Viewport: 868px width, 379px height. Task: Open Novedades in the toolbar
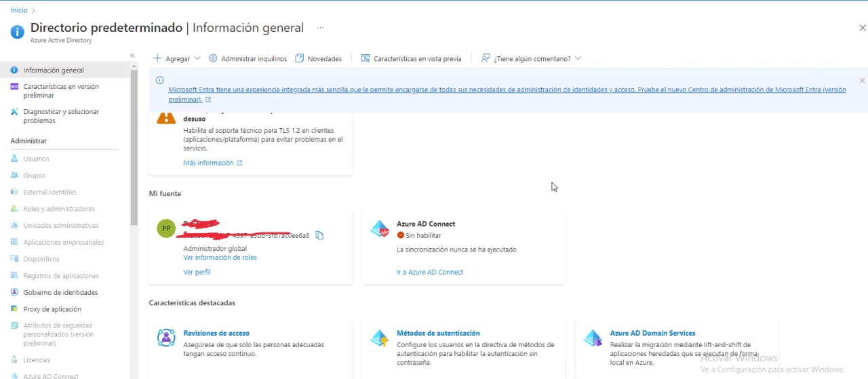coord(319,59)
